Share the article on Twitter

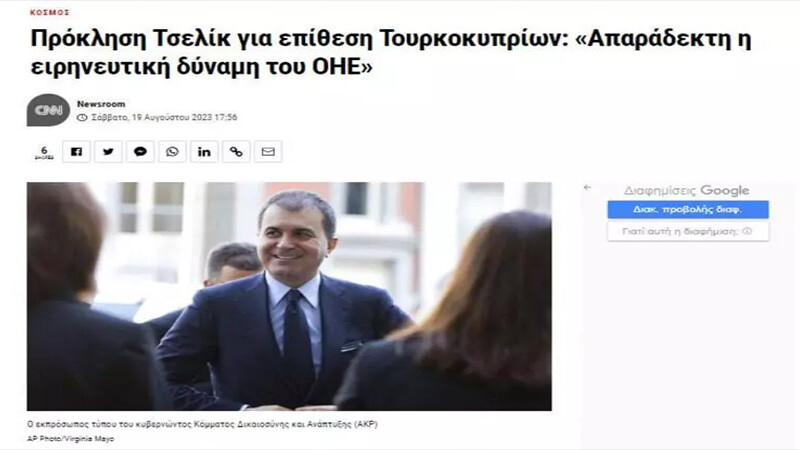108,152
